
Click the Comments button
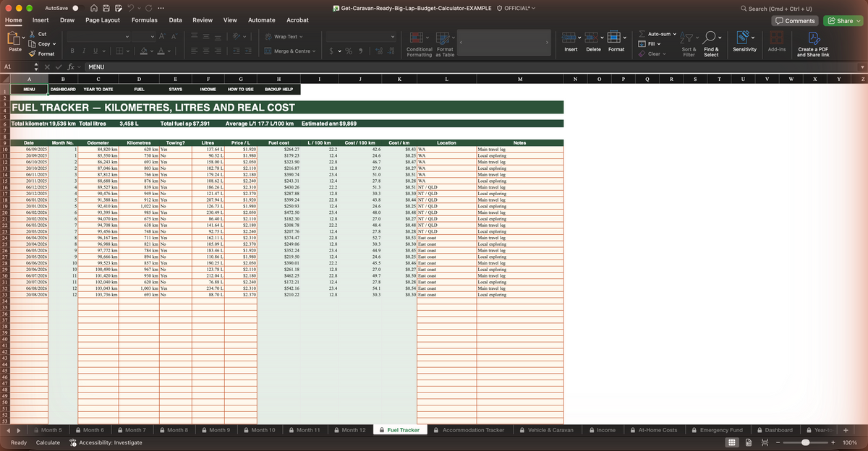pos(796,21)
